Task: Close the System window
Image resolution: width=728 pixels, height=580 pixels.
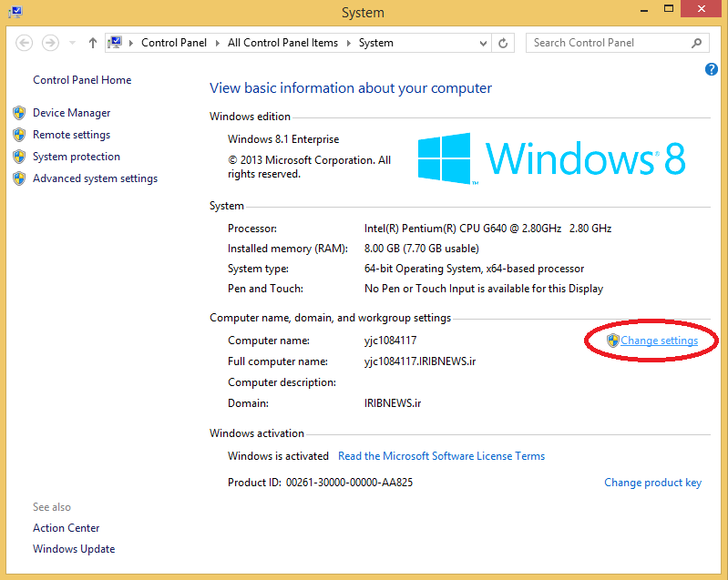Action: 701,9
